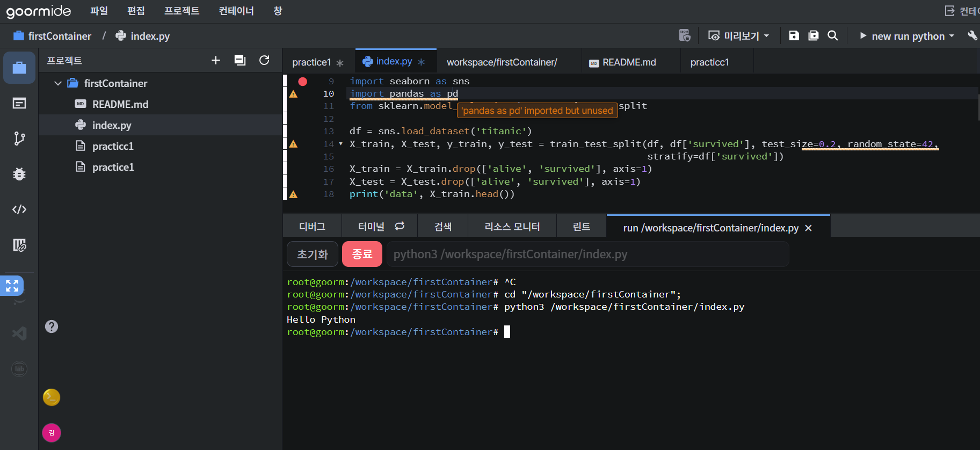The image size is (980, 450).
Task: Open the new run python dropdown arrow
Action: coord(952,36)
